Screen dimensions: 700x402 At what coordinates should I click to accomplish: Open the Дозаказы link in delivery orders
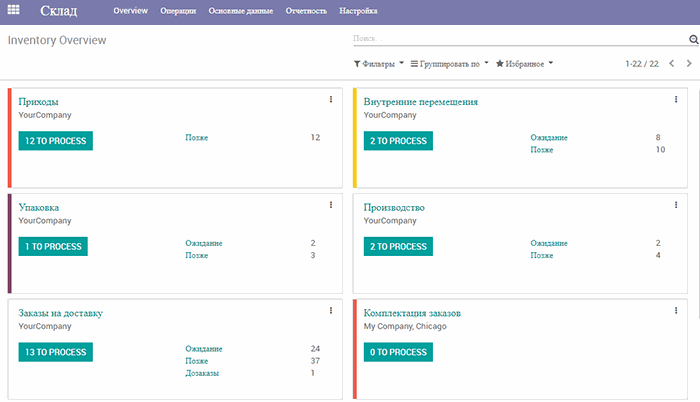point(202,373)
